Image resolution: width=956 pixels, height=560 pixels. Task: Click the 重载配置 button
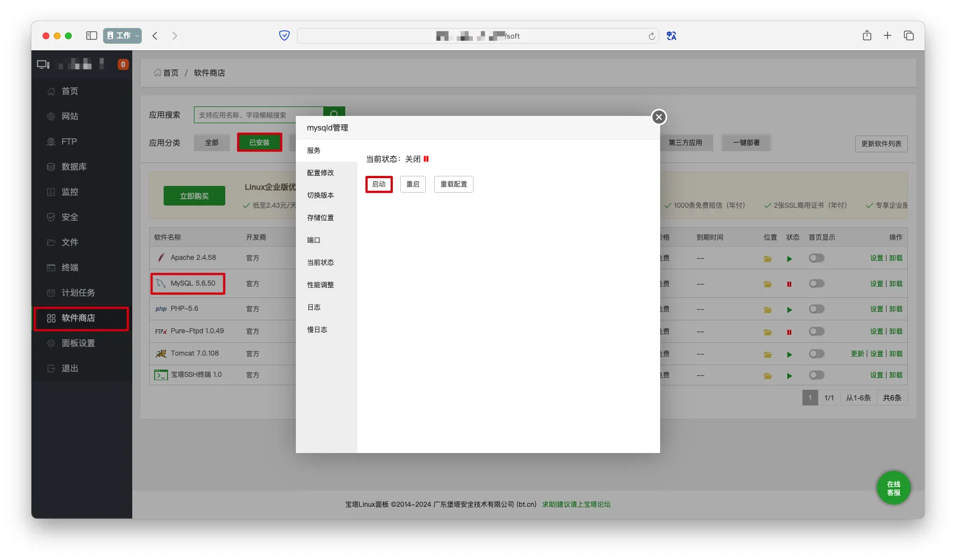click(453, 184)
